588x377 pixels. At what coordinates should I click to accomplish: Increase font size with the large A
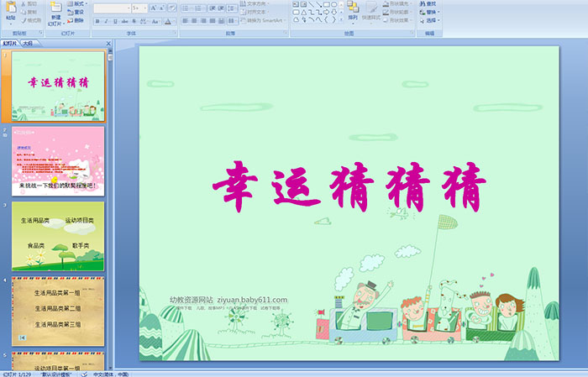click(x=154, y=8)
